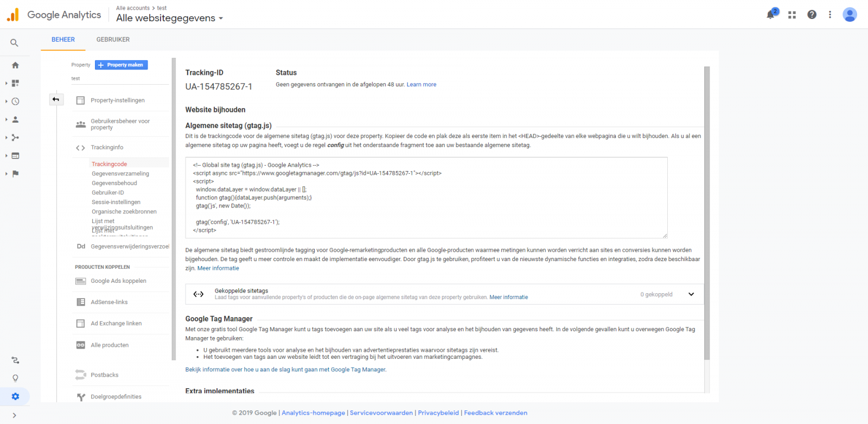
Task: Click the Ad Exchange linken icon
Action: [x=80, y=324]
